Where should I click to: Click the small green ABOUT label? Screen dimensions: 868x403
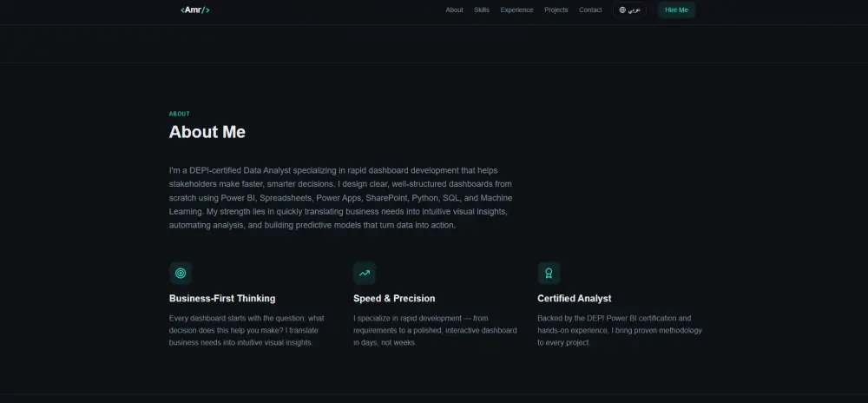[180, 114]
